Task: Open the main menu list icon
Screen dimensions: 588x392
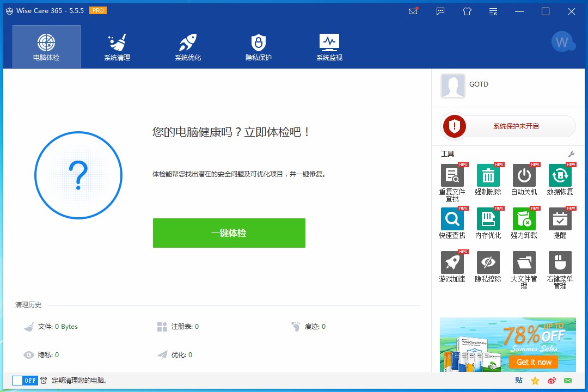Action: 493,11
